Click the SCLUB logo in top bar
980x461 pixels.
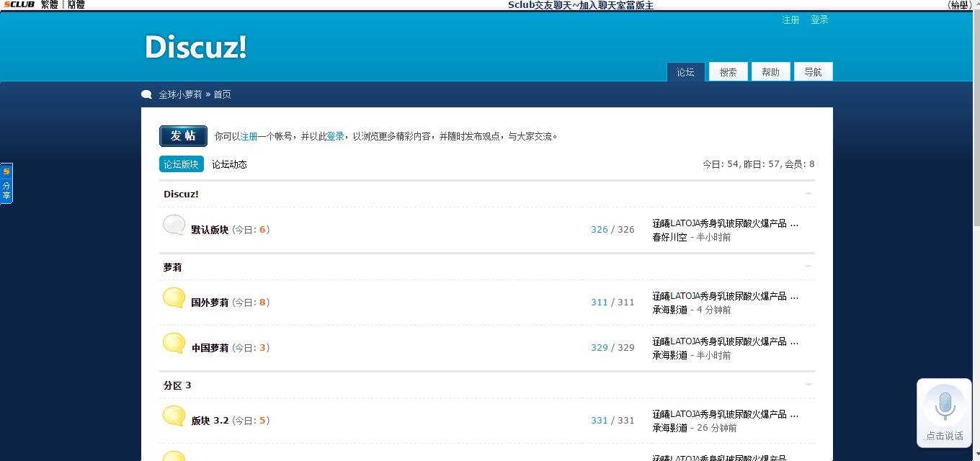click(19, 5)
